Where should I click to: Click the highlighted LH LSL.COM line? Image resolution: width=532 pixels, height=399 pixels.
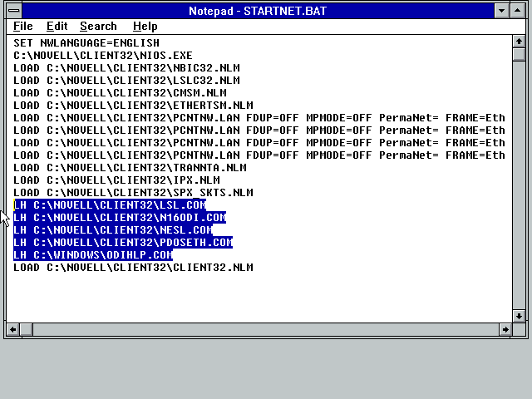pos(110,205)
